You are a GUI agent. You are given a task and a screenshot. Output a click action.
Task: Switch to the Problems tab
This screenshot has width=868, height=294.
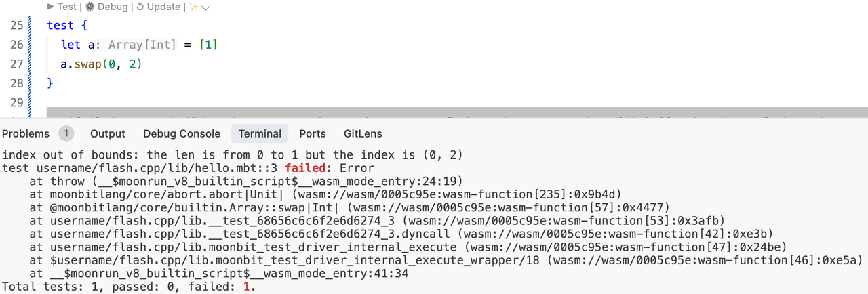(26, 133)
